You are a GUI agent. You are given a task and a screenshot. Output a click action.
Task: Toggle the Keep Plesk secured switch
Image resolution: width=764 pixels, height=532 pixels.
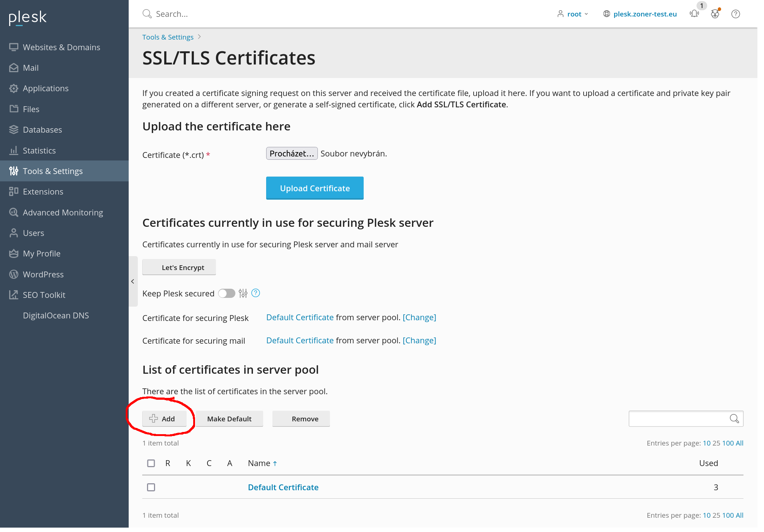tap(227, 293)
